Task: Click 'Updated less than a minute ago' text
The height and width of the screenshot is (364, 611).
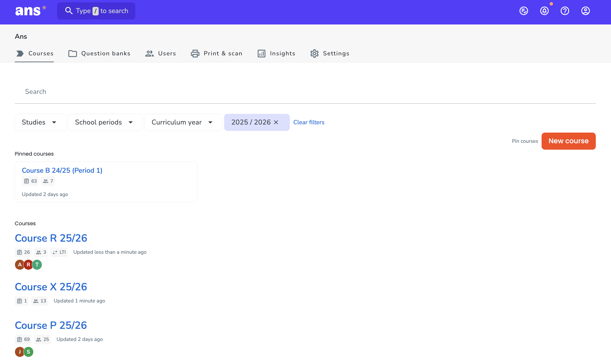Action: (110, 252)
